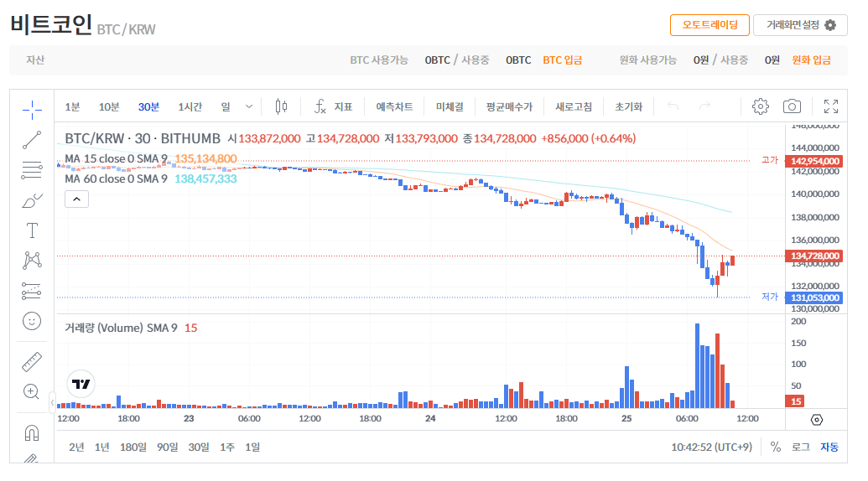Toggle the 예측차트 prediction chart
Image resolution: width=868 pixels, height=481 pixels.
394,106
